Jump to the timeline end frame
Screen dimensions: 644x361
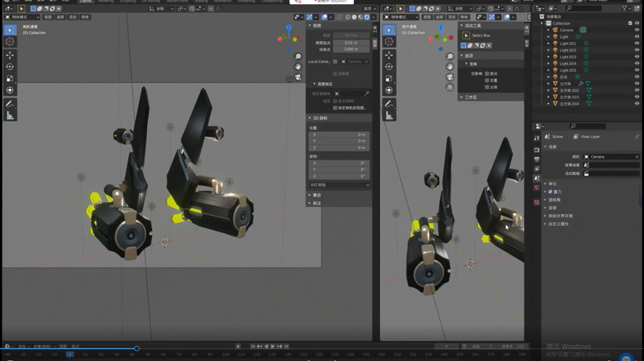[286, 346]
